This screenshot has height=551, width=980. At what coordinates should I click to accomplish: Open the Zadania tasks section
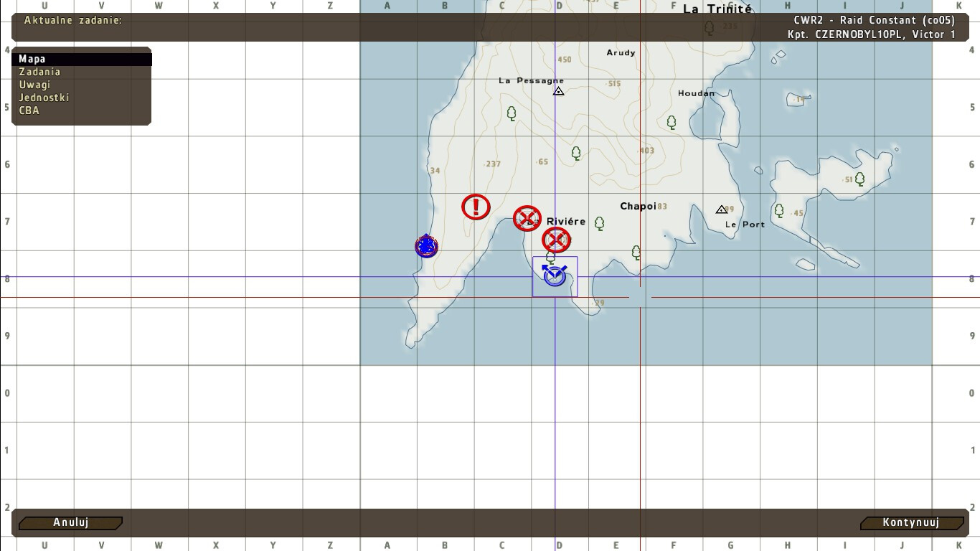point(39,72)
